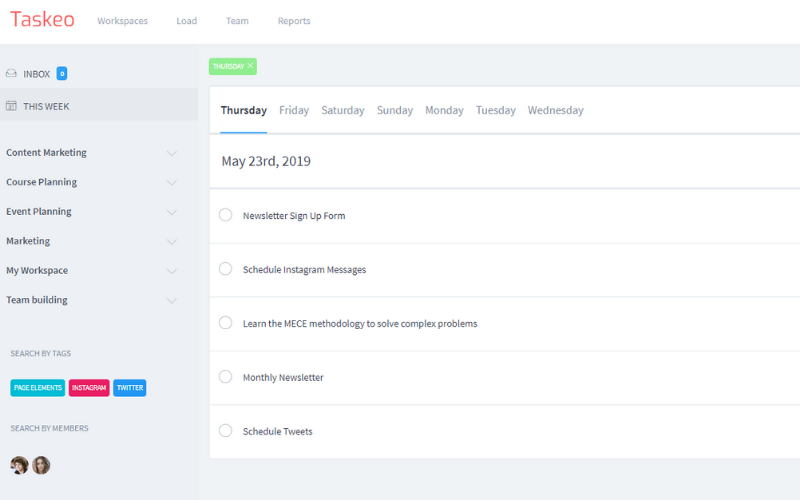Click the second member avatar
The width and height of the screenshot is (800, 500).
[x=41, y=465]
